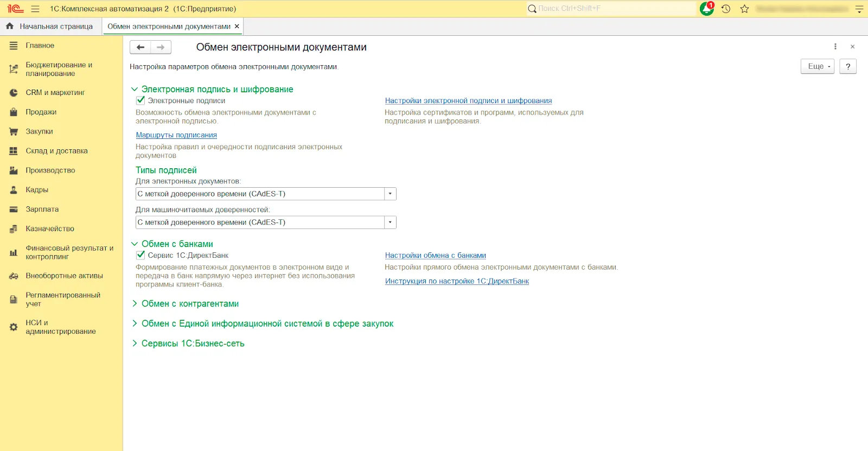This screenshot has width=868, height=451.
Task: Click the notifications bell icon
Action: pyautogui.click(x=706, y=9)
